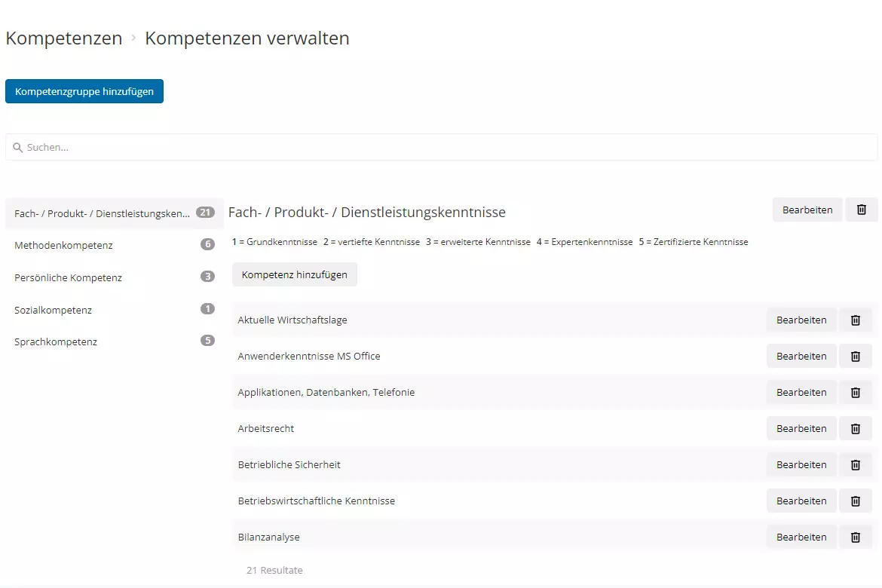Viewport: 882px width, 588px height.
Task: Delete the Arbeitsrecht entry
Action: (x=856, y=428)
